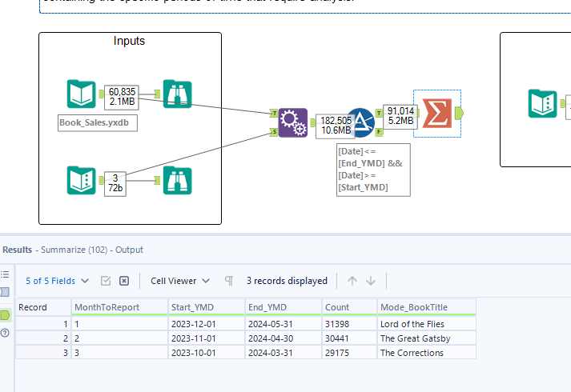Viewport: 571px width, 392px height.
Task: Switch to the output anchor data view
Action: 5,315
